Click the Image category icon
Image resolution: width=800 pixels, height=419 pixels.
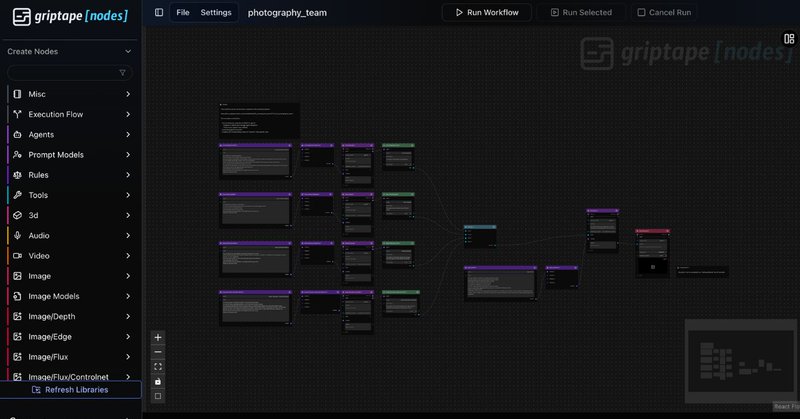click(17, 276)
